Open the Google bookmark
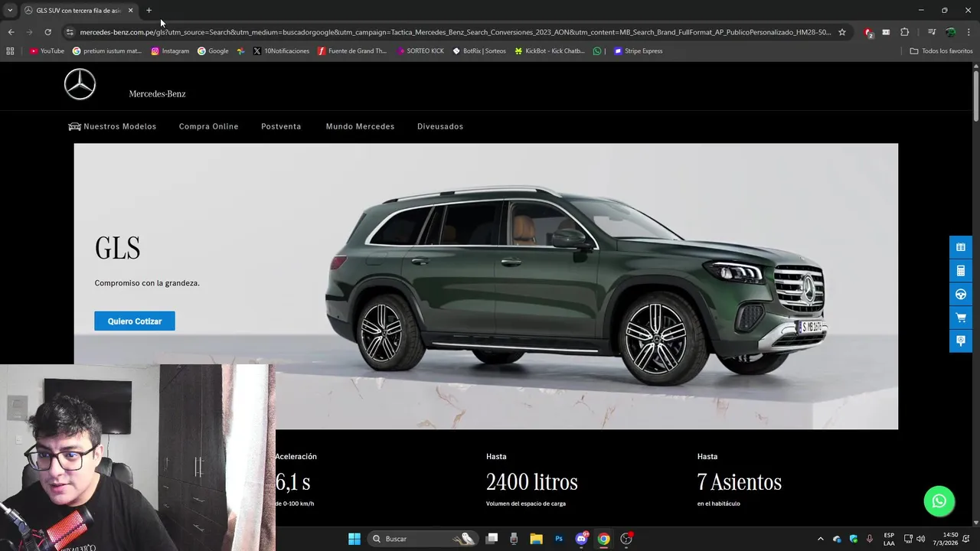The width and height of the screenshot is (980, 551). point(213,51)
